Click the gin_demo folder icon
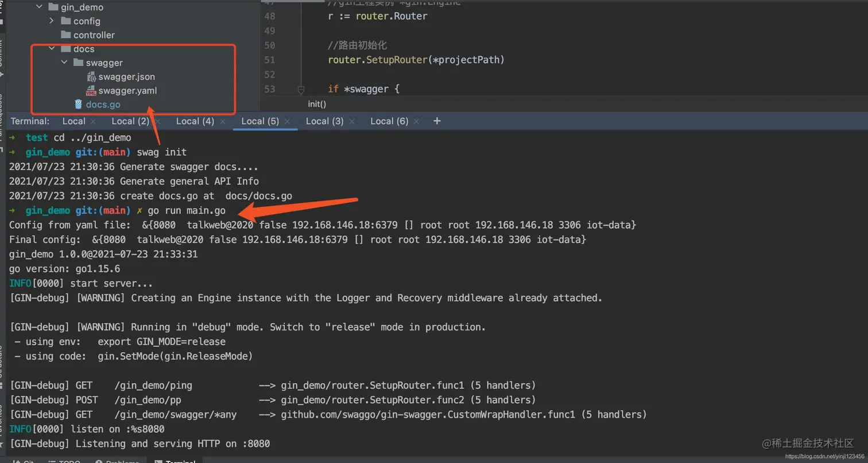This screenshot has height=463, width=868. tap(53, 7)
